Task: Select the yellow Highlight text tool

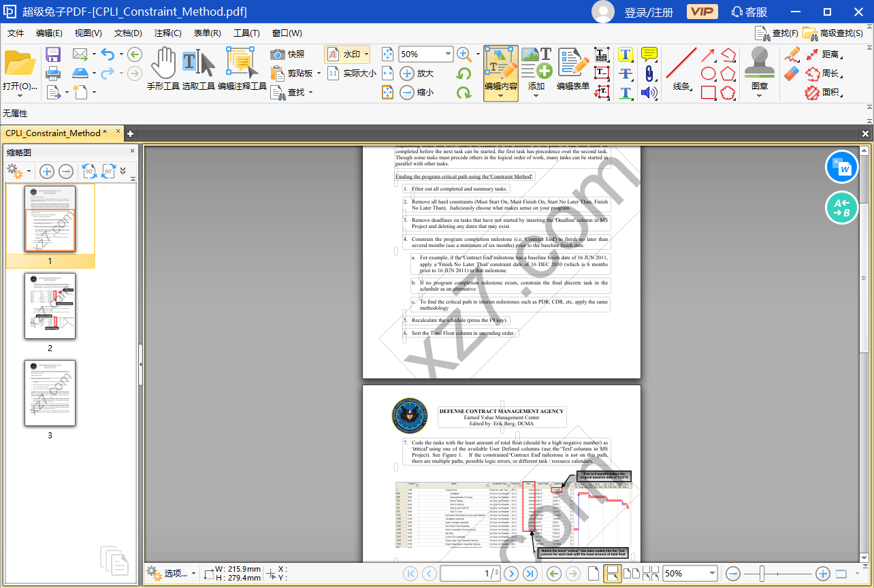Action: (x=626, y=54)
